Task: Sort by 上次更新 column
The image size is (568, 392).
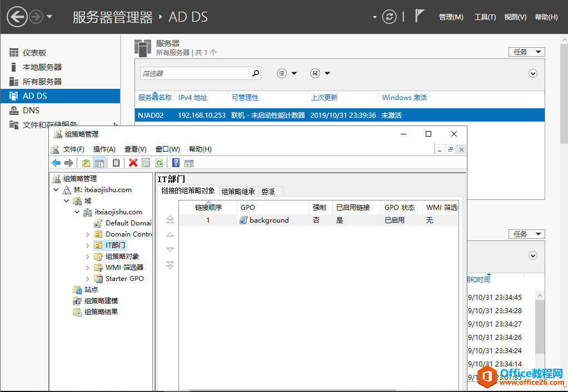Action: (x=324, y=97)
